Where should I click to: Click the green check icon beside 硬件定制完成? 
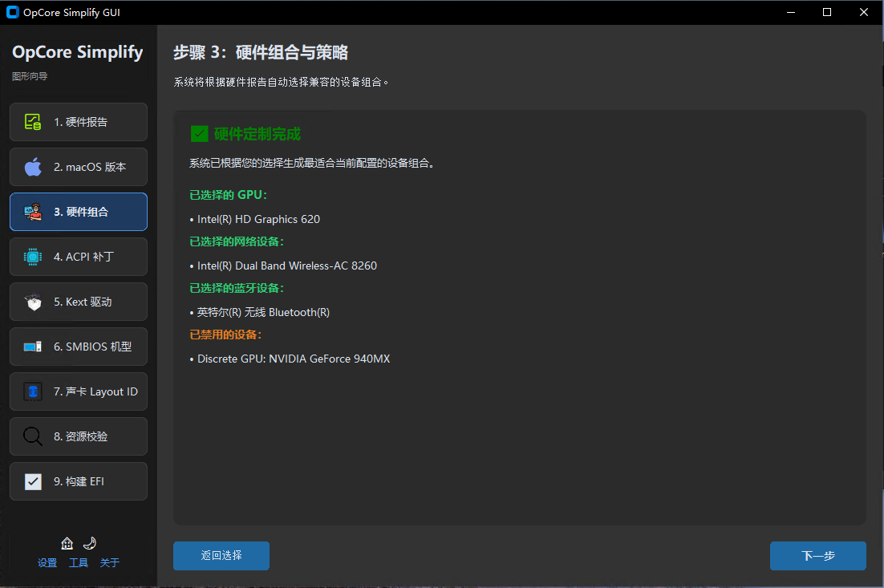click(x=199, y=134)
